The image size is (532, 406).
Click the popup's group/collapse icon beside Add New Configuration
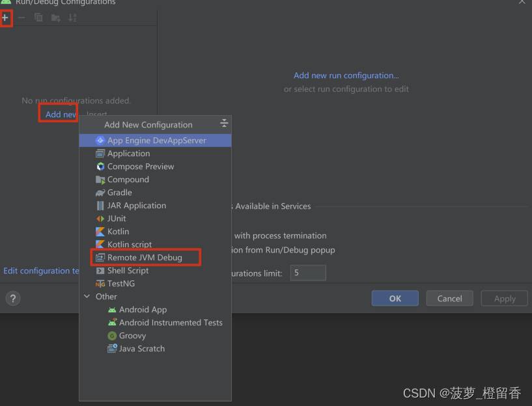pyautogui.click(x=224, y=124)
